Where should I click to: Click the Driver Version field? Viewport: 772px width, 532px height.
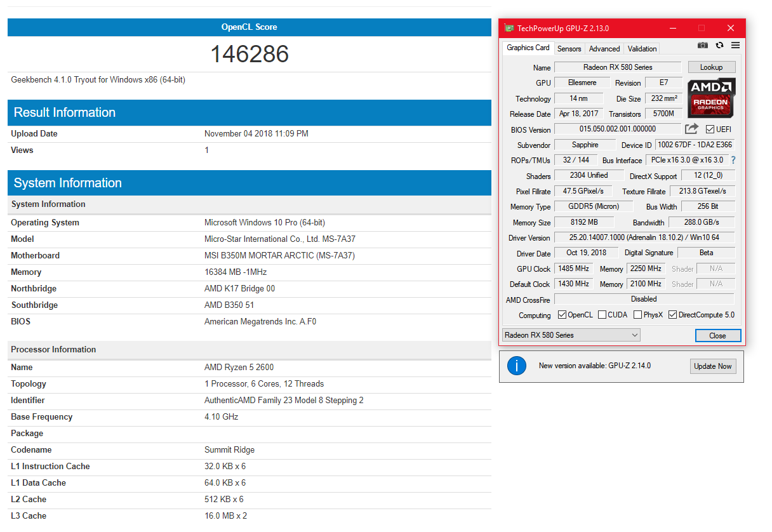pos(644,237)
